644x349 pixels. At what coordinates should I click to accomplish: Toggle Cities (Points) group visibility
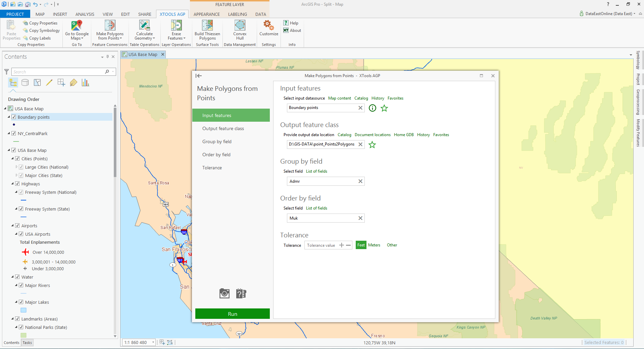coord(17,159)
